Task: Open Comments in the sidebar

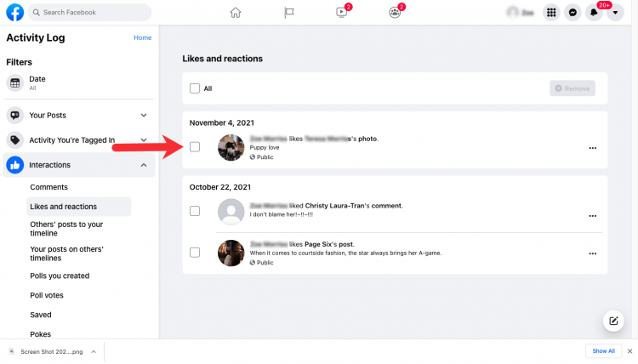Action: click(x=48, y=187)
